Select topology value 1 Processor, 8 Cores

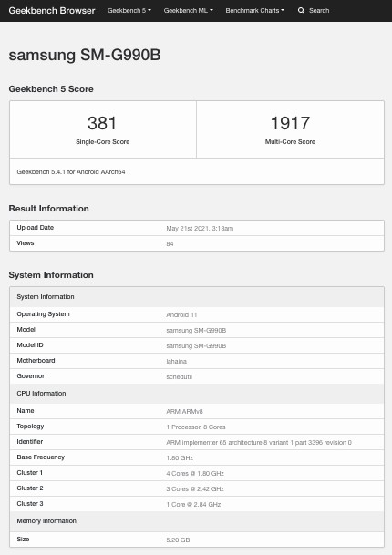196,427
